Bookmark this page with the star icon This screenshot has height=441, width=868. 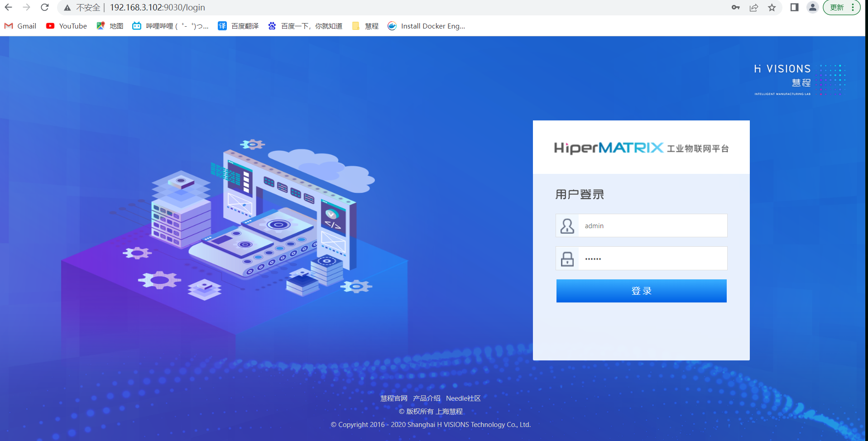pos(772,7)
